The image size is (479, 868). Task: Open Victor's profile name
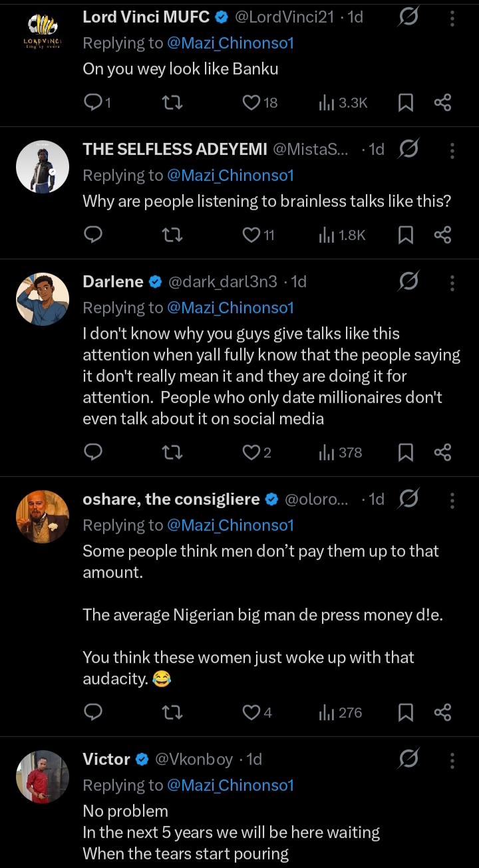pos(106,759)
